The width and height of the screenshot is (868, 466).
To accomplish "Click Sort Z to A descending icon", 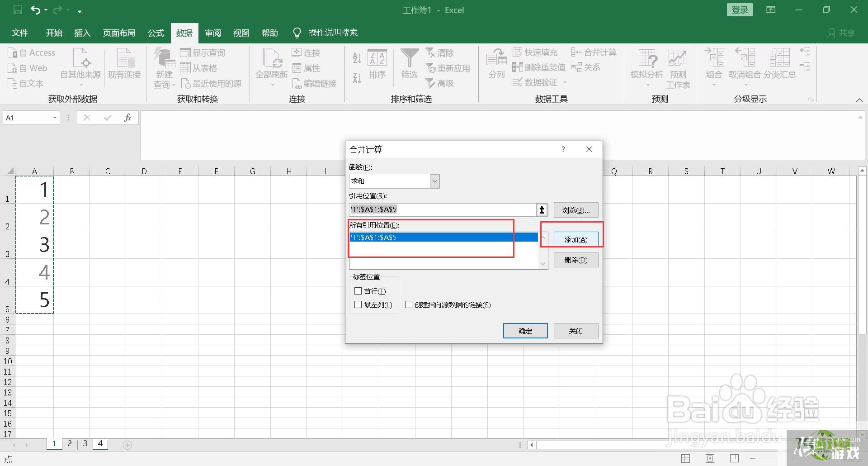I will tap(357, 78).
